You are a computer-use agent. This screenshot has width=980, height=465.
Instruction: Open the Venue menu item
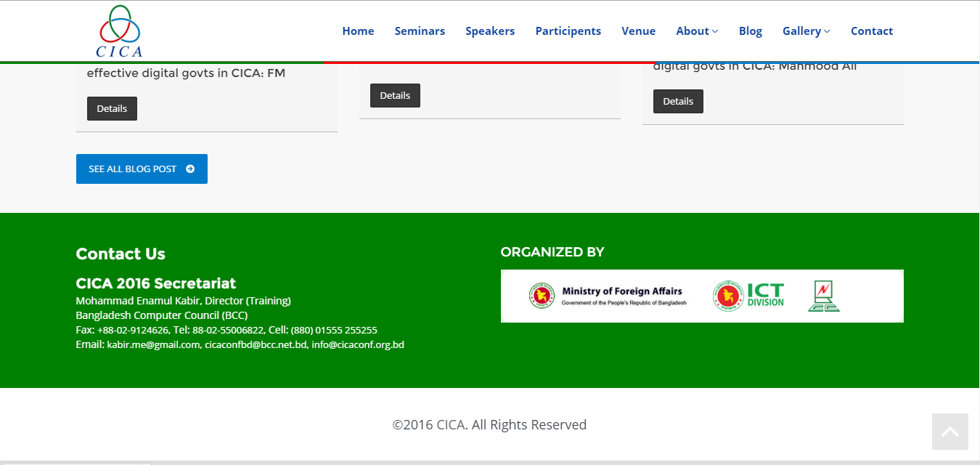(638, 31)
